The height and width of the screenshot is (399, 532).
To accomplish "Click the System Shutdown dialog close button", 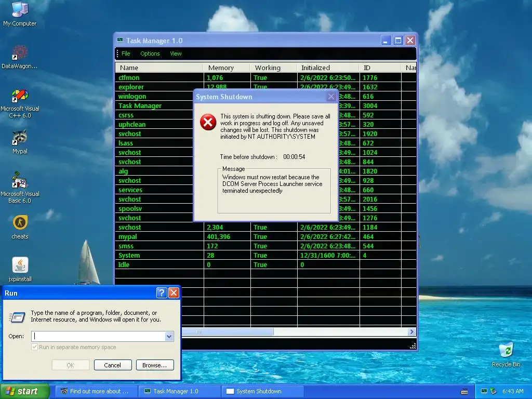I will point(331,97).
